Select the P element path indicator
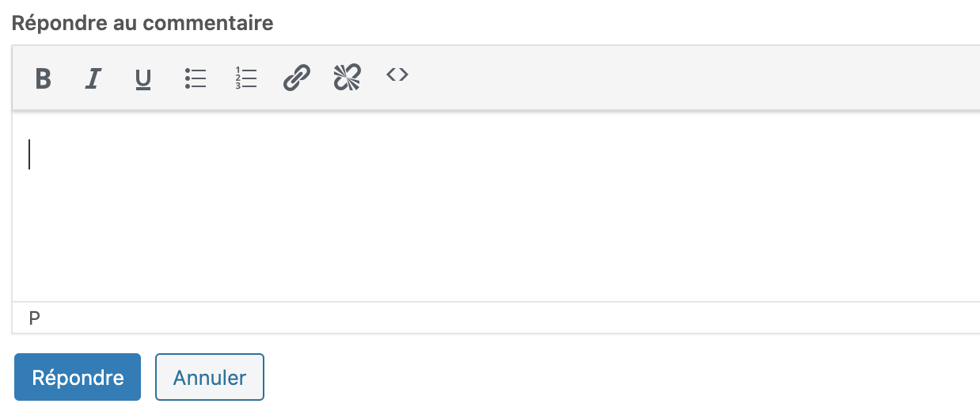The height and width of the screenshot is (415, 980). [x=34, y=318]
